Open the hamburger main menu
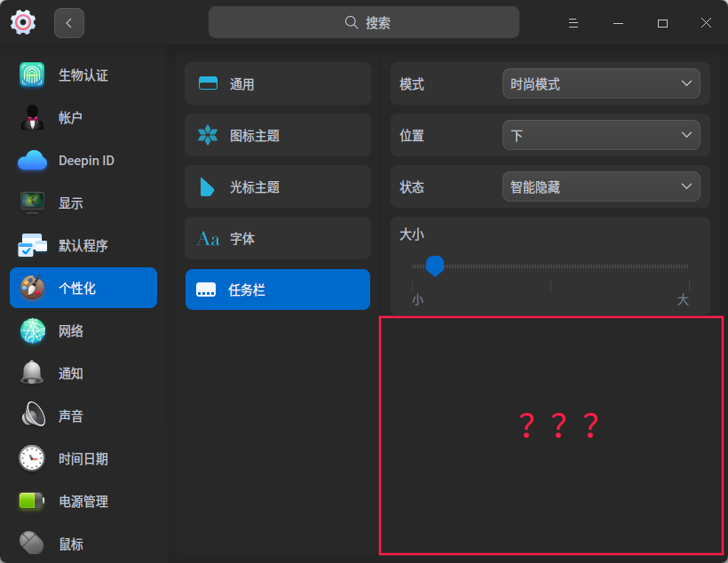Viewport: 728px width, 563px height. (573, 23)
